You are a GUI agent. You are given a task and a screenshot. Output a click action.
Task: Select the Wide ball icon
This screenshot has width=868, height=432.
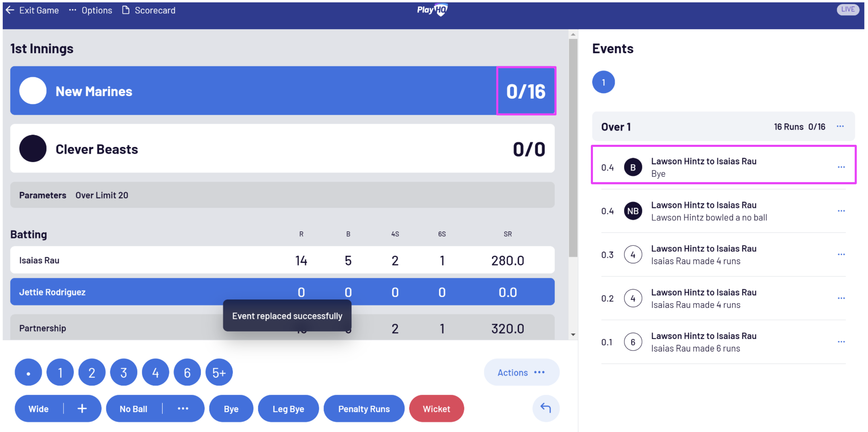[x=39, y=409]
